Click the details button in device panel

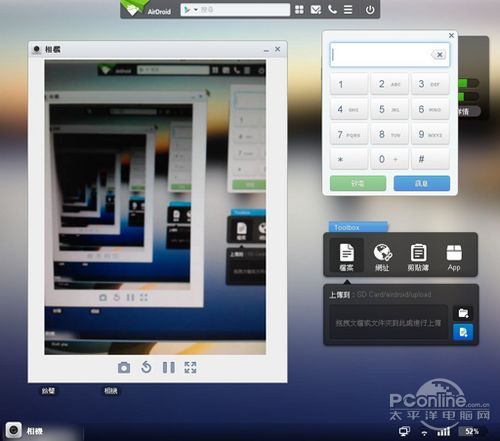tap(468, 112)
